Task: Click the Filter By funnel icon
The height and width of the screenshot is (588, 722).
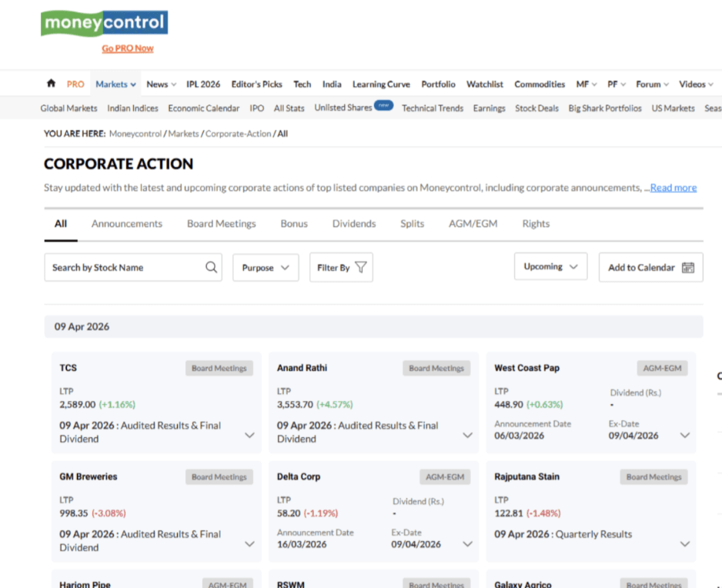Action: (x=361, y=268)
